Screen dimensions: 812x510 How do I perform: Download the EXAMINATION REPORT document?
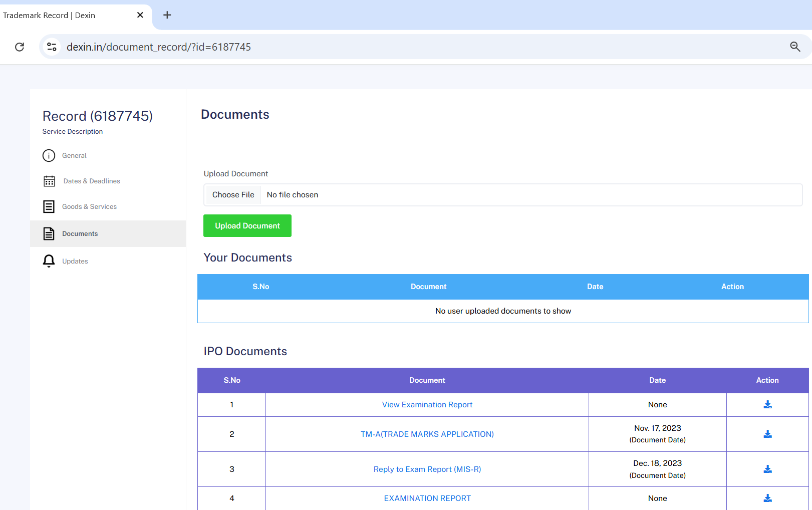767,498
